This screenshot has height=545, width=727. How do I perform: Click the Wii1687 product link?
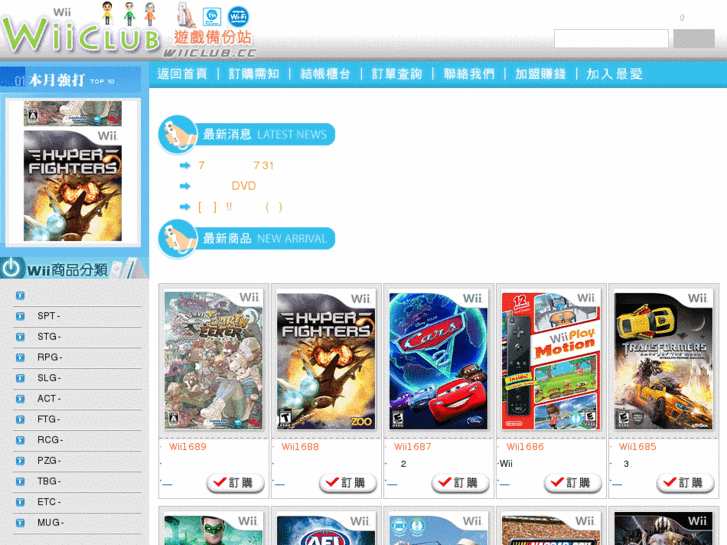pos(412,447)
